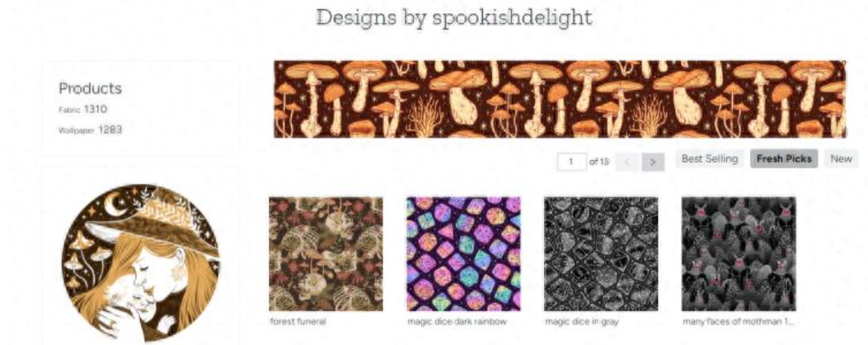
Task: Select the Fresh Picks sort tab
Action: (784, 158)
